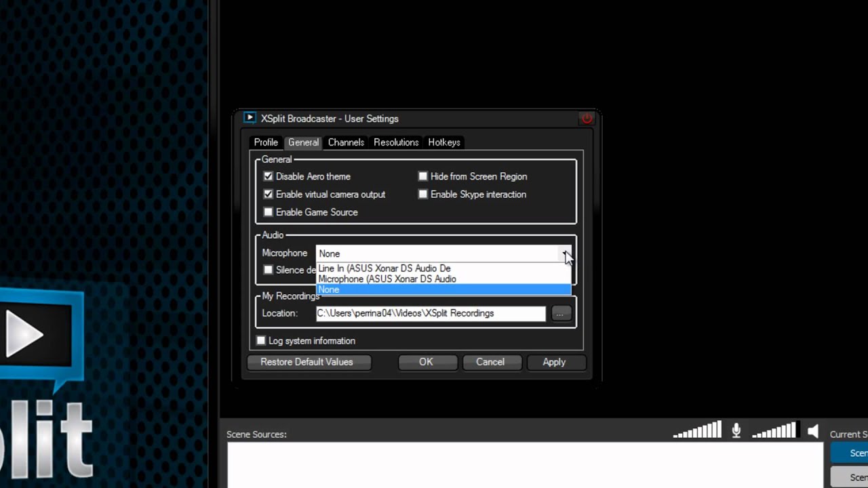Switch to the Profile tab
This screenshot has height=488, width=868.
tap(266, 142)
